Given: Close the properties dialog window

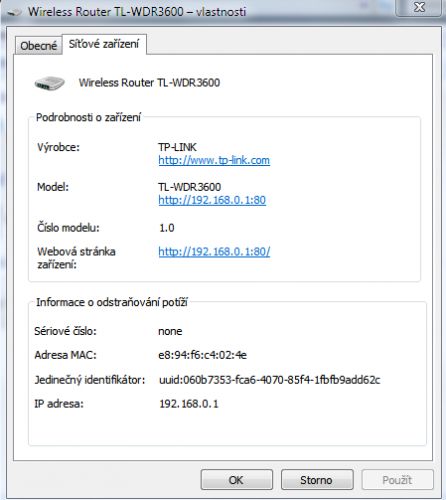Looking at the screenshot, I should (420, 7).
